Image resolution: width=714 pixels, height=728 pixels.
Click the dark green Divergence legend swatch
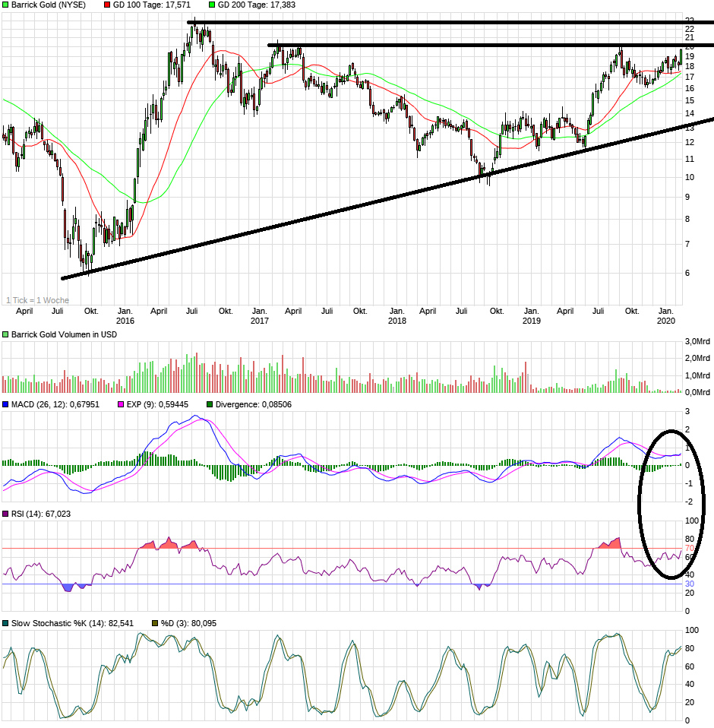(x=210, y=405)
